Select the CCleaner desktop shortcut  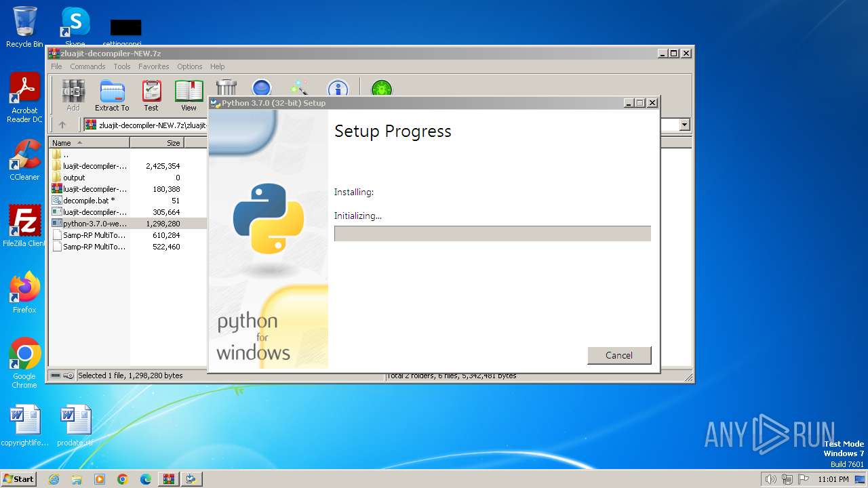[24, 160]
